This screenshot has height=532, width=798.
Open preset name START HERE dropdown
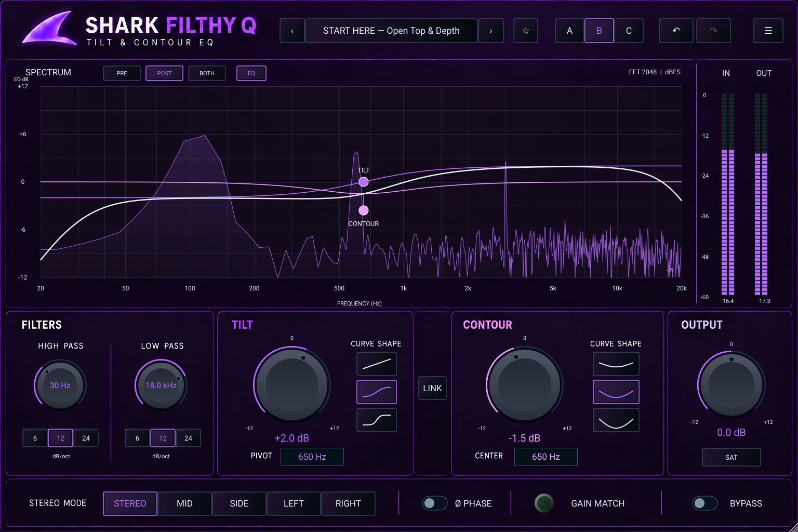pyautogui.click(x=391, y=31)
